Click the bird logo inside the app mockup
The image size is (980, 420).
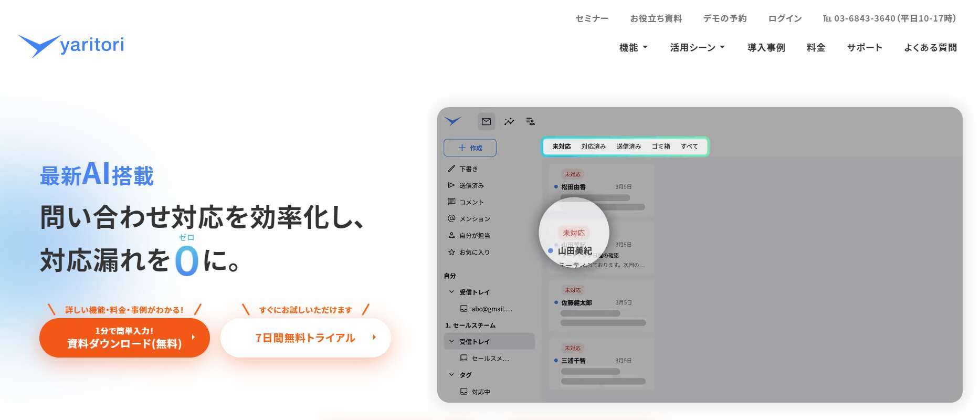(452, 121)
